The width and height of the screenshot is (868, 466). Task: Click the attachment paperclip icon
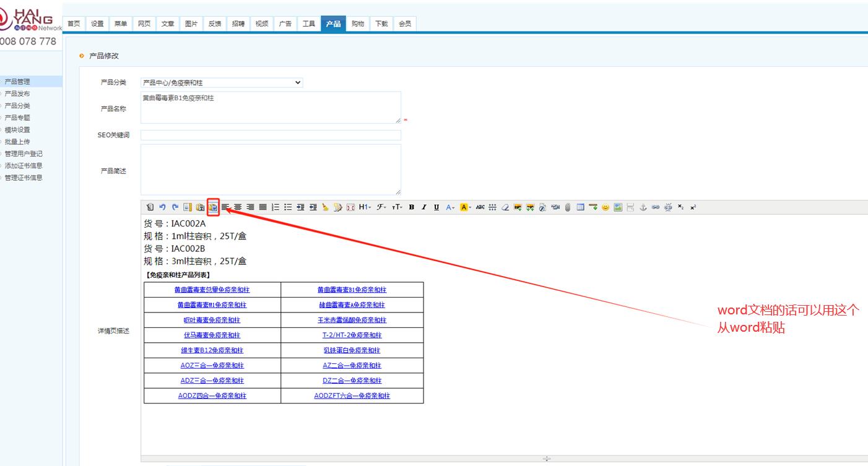click(568, 207)
